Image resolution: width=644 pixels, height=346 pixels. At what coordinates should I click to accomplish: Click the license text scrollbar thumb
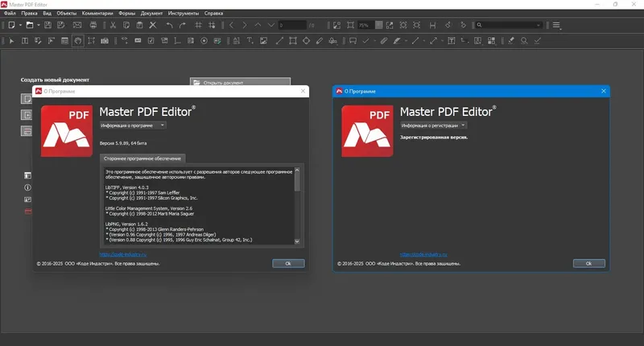[x=297, y=181]
